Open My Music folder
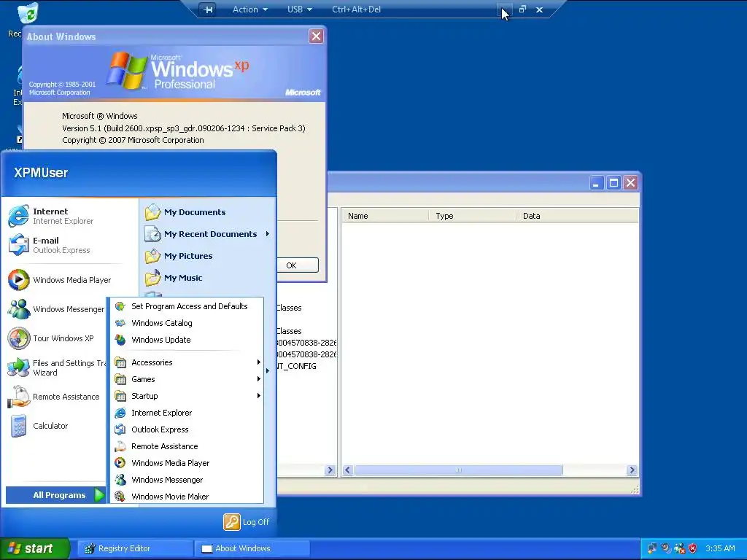Image resolution: width=747 pixels, height=560 pixels. (x=174, y=278)
